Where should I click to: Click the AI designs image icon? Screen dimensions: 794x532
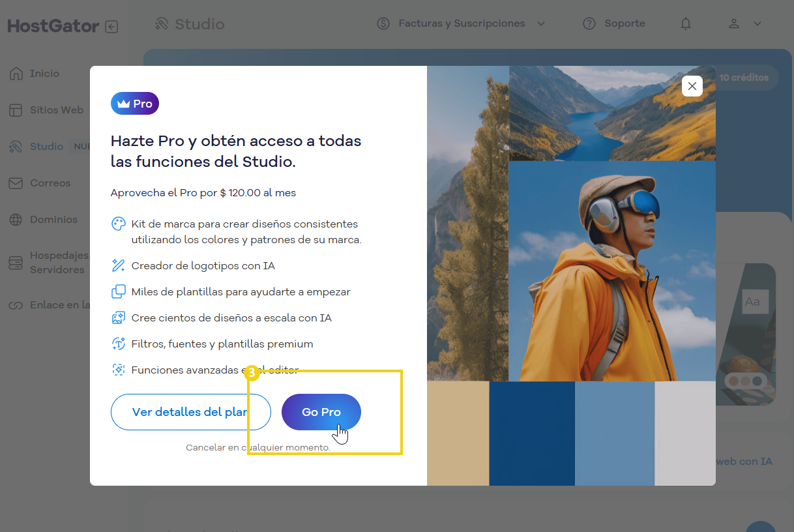pos(119,318)
